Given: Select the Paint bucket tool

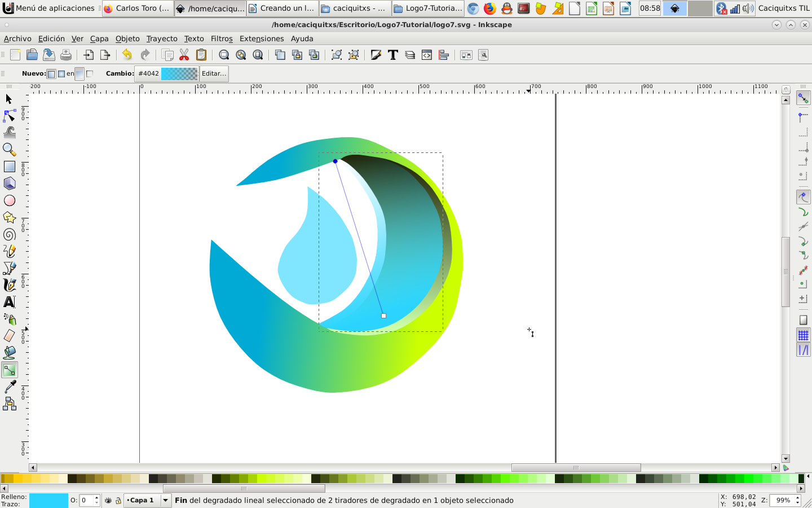Looking at the screenshot, I should (9, 353).
